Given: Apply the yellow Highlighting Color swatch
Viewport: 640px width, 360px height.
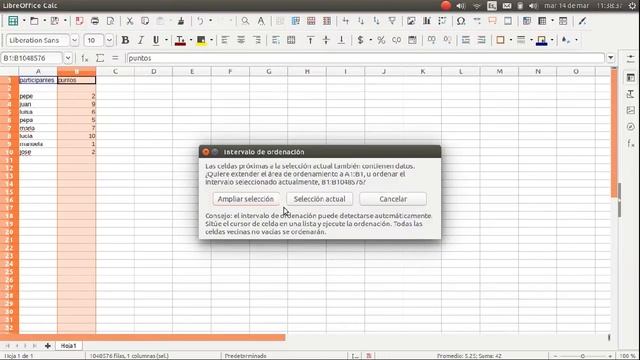Looking at the screenshot, I should click(201, 40).
